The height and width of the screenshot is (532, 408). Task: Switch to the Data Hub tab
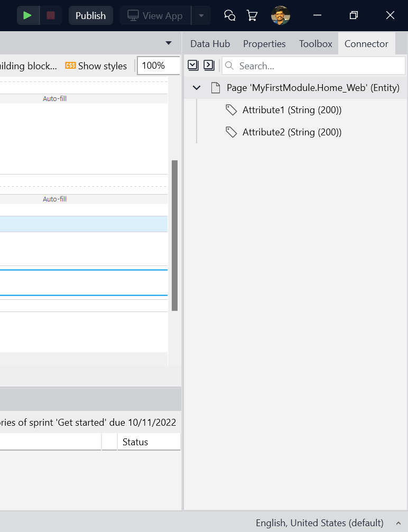coord(210,44)
